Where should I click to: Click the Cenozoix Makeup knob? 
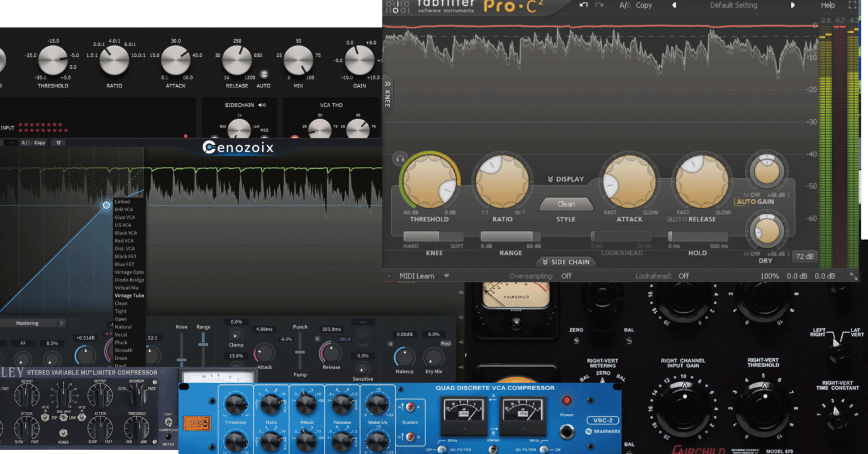click(x=404, y=357)
